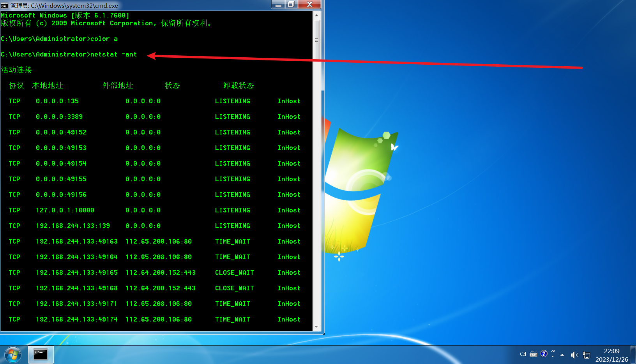636x364 pixels.
Task: Click the '协议' column header
Action: pyautogui.click(x=16, y=85)
